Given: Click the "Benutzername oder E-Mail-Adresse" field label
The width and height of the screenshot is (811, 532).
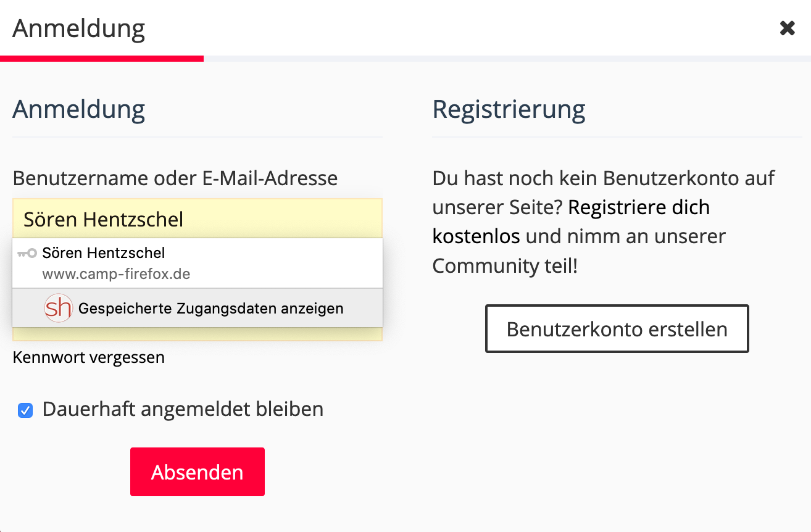Looking at the screenshot, I should (175, 178).
